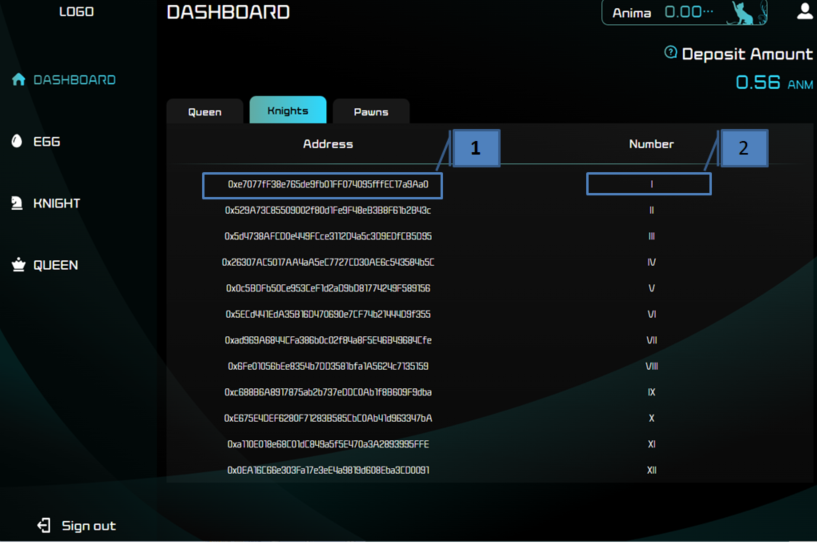Open the Pawns tab
The image size is (817, 543).
[371, 112]
